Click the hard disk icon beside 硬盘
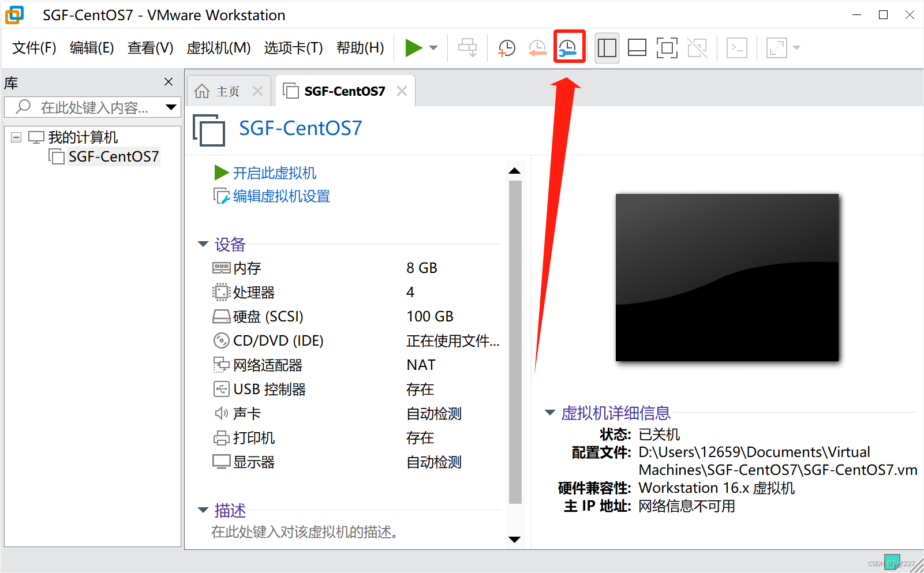The width and height of the screenshot is (924, 573). point(221,317)
